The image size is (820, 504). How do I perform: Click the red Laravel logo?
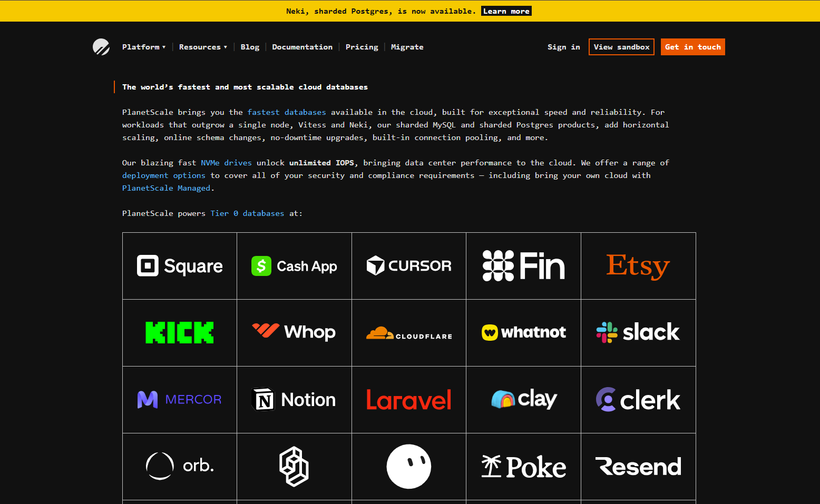(409, 400)
